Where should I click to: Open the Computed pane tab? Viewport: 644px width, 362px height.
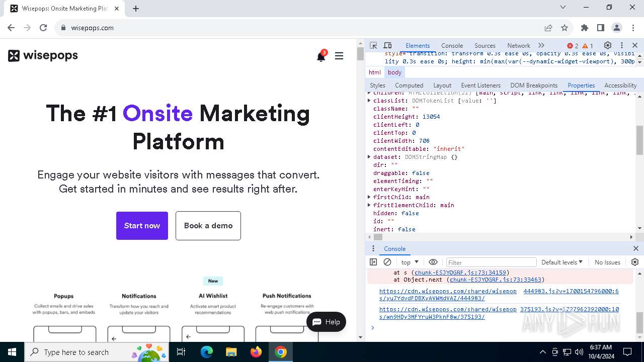point(409,85)
